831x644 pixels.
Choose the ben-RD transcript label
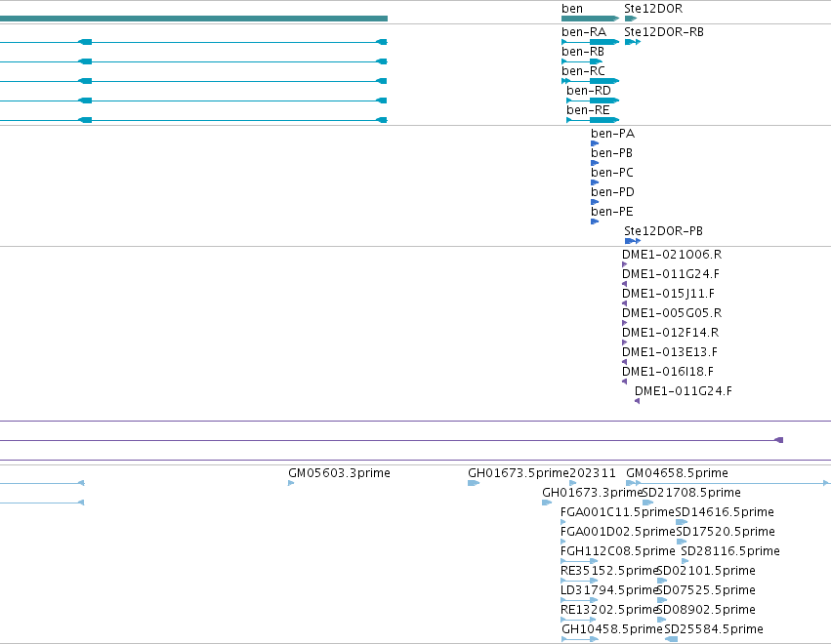click(588, 91)
